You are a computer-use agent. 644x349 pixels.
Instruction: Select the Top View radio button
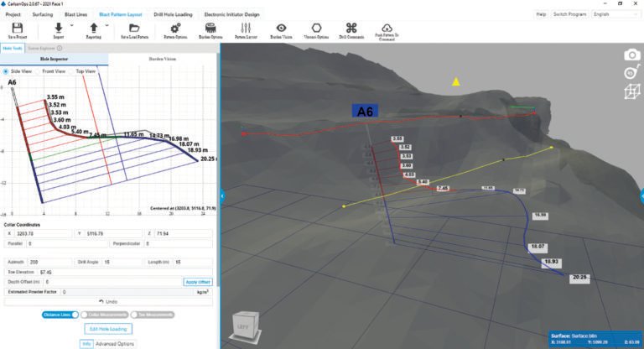point(71,71)
